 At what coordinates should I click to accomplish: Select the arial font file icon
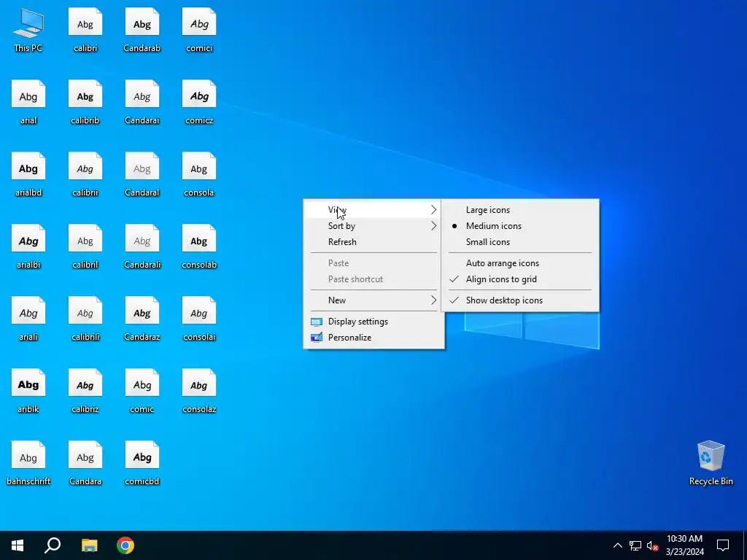pos(28,102)
